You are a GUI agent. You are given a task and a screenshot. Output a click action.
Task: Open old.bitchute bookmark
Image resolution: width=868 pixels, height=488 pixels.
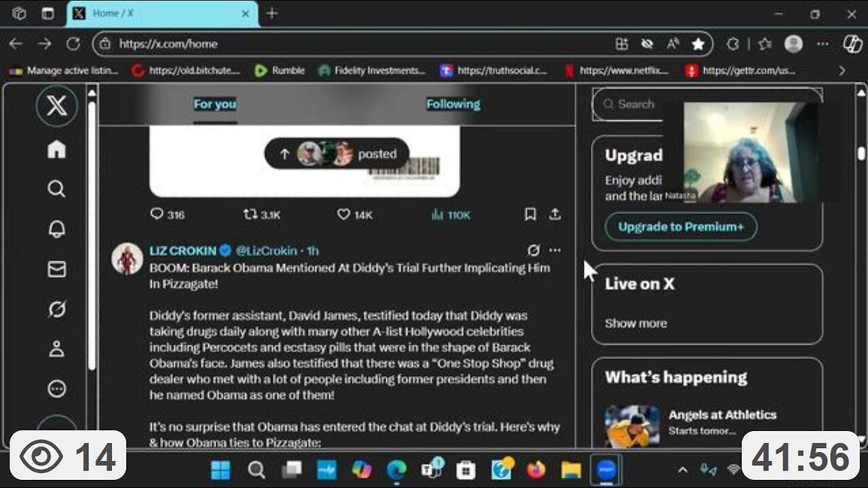tap(186, 70)
